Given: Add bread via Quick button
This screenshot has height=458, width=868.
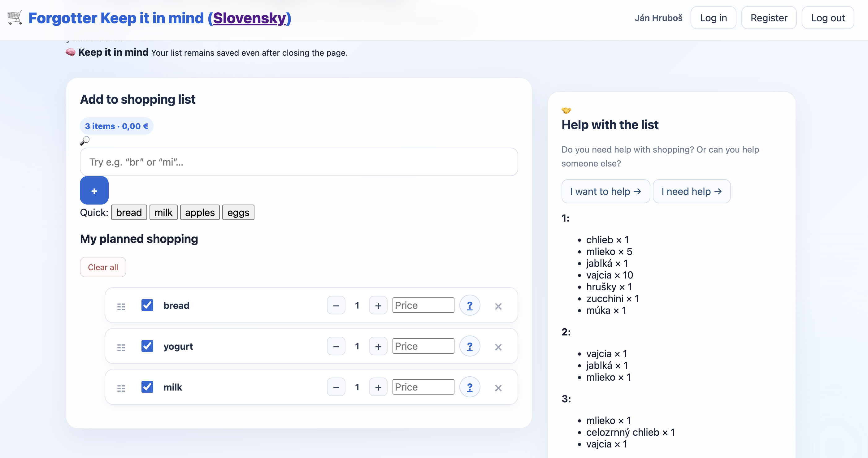Looking at the screenshot, I should pos(129,213).
